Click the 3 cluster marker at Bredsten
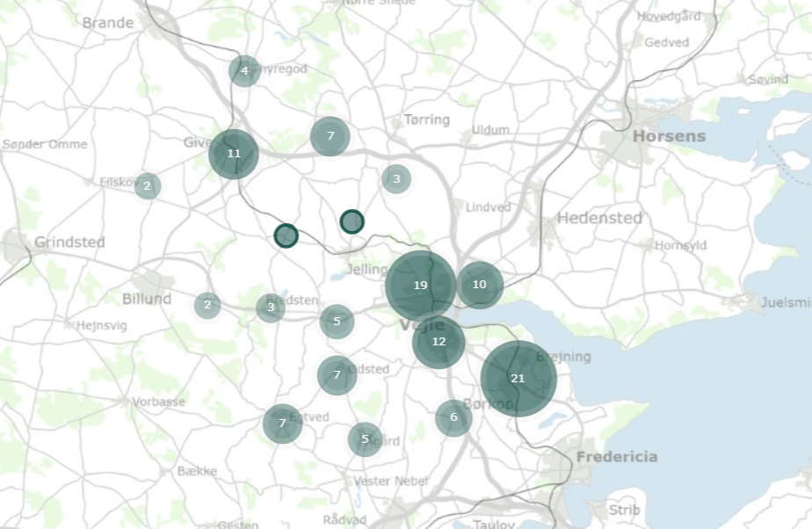Screen dimensions: 812x529 (271, 308)
